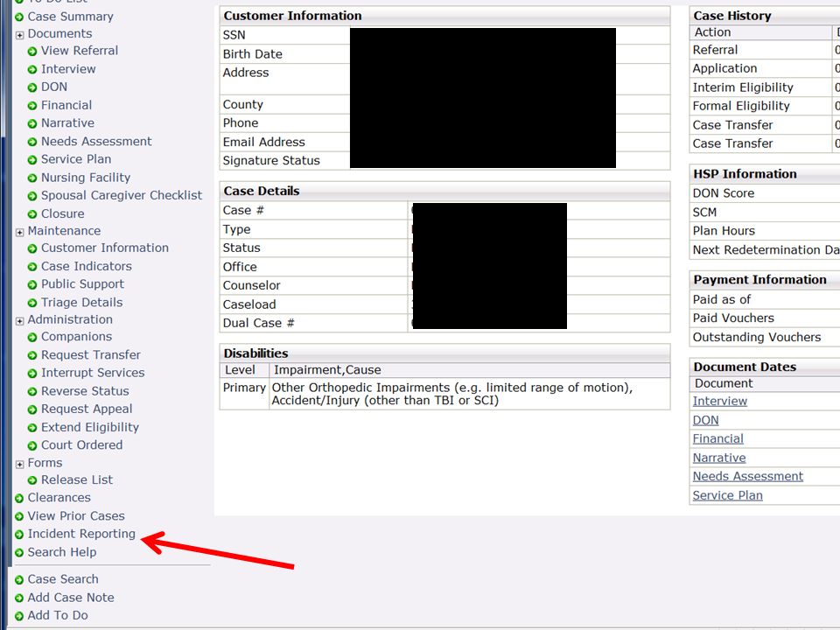Select View Prior Cases in sidebar
The height and width of the screenshot is (630, 840).
[x=76, y=516]
